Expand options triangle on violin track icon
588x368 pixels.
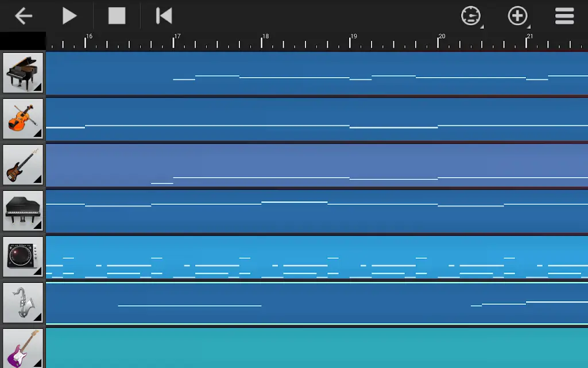click(37, 133)
